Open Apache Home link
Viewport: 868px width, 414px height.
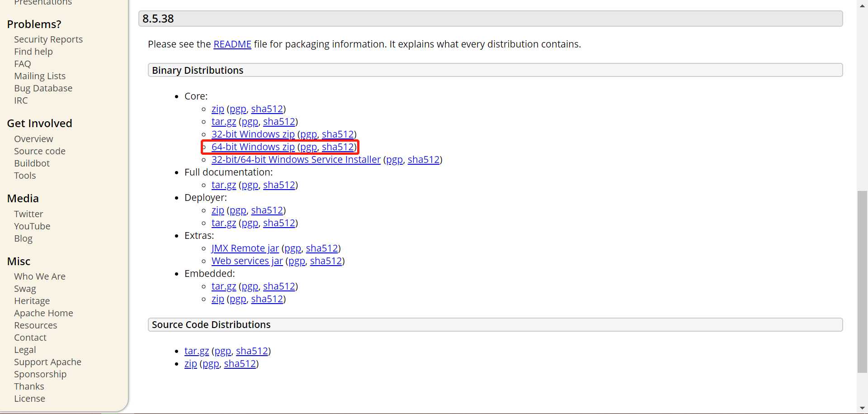(x=43, y=313)
